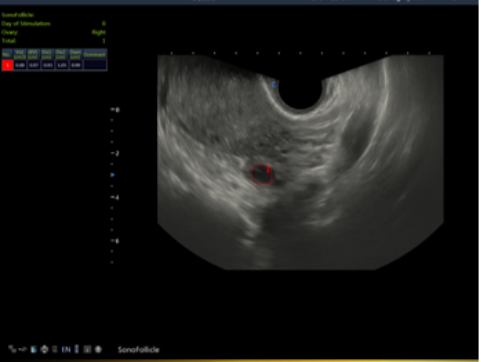Click the red follicle contour on the ultrasound
The width and height of the screenshot is (481, 362).
(261, 174)
